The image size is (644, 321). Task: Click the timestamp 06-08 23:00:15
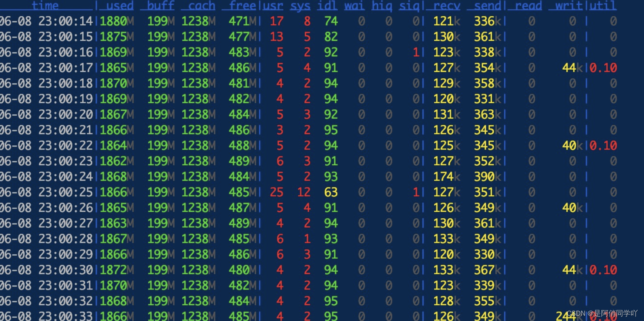tap(46, 37)
